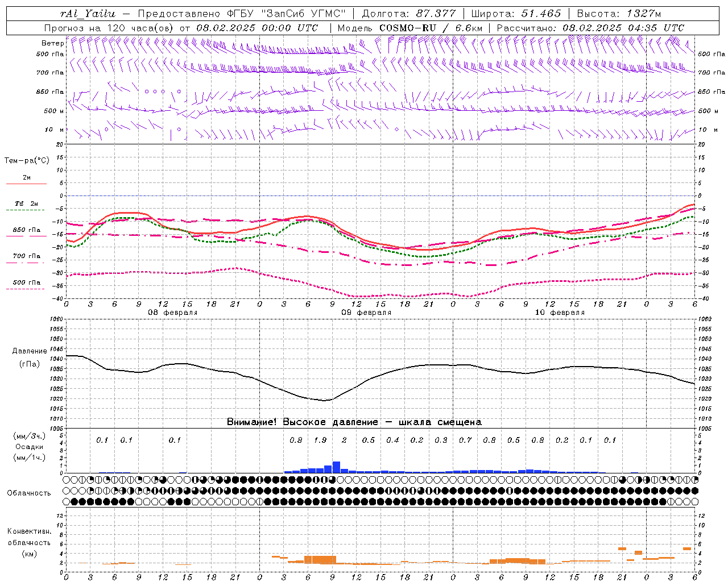Select the Давление pressure panel label
Viewport: 728px width, 582px height.
(x=30, y=351)
